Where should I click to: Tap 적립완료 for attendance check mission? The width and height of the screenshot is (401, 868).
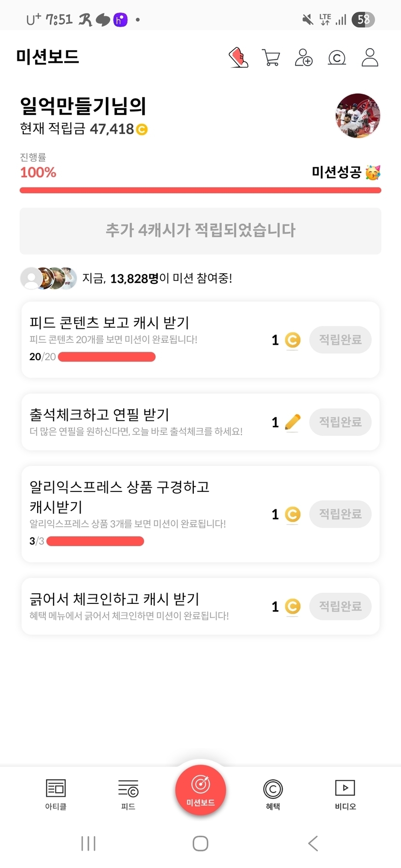(340, 422)
